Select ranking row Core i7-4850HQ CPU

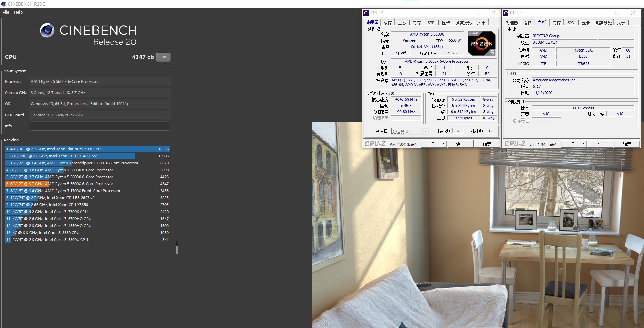tap(88, 226)
